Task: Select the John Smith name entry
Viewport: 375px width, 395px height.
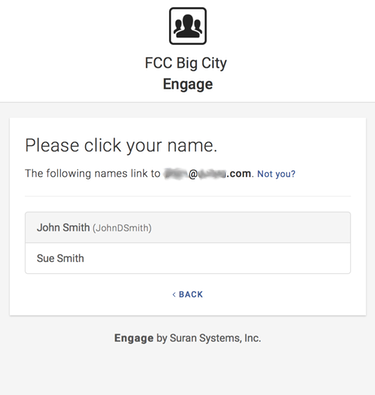Action: (x=188, y=227)
